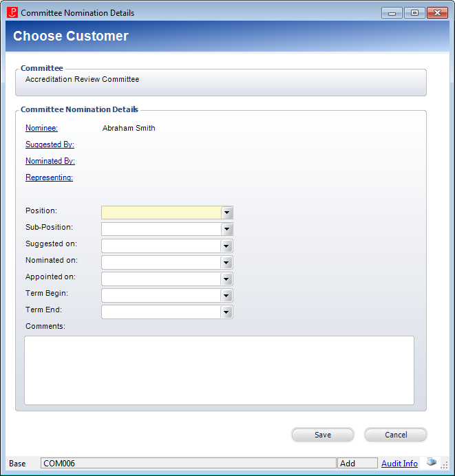Open the Nominated By link

point(50,161)
